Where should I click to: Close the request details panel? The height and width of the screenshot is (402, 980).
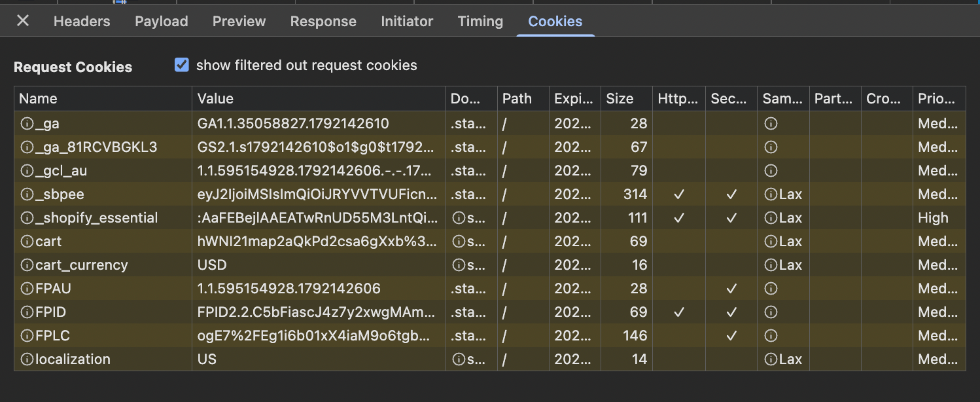pos(23,21)
